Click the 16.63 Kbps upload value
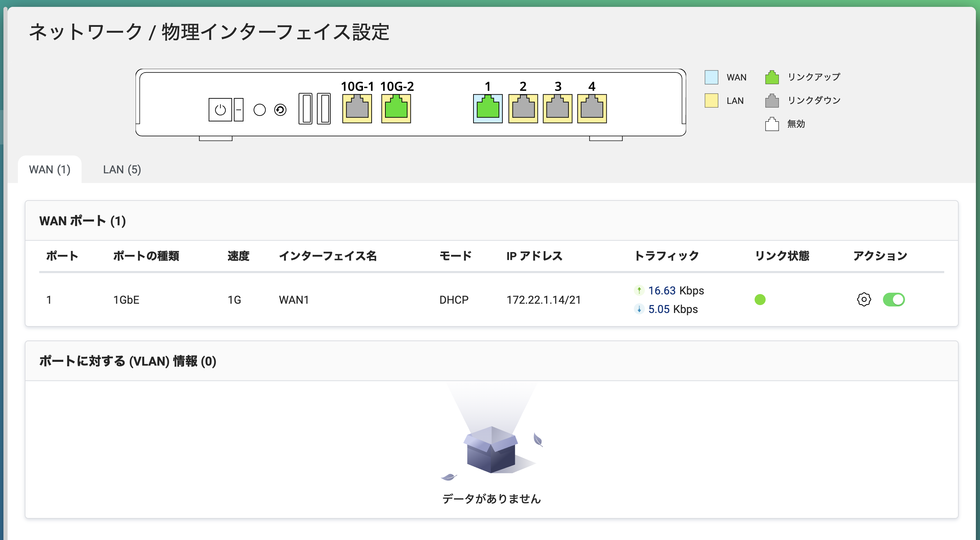Image resolution: width=980 pixels, height=540 pixels. [x=676, y=291]
